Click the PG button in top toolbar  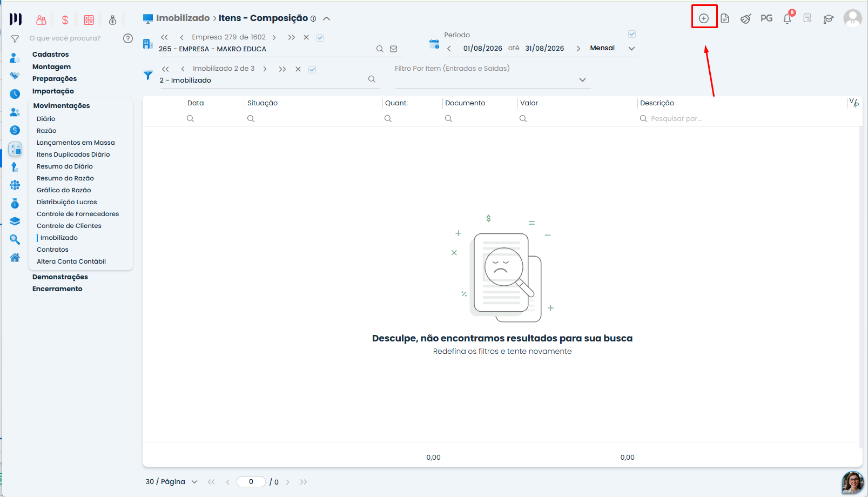tap(766, 18)
